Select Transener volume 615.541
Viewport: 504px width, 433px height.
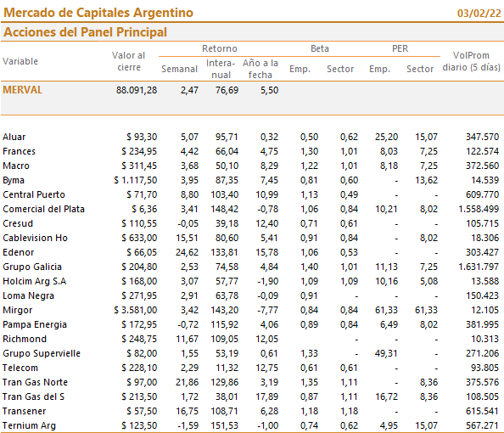coord(483,411)
